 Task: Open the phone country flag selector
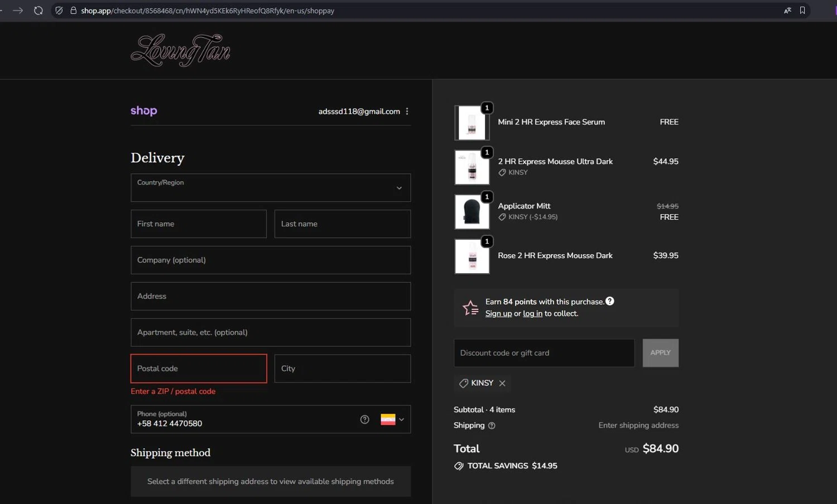coord(392,419)
